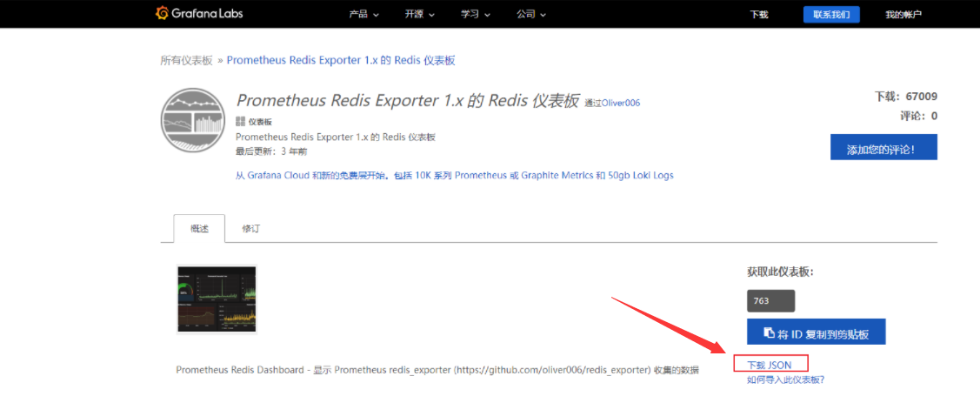Viewport: 980px width, 403px height.
Task: Click the 下载: 67009 count text
Action: [x=905, y=97]
